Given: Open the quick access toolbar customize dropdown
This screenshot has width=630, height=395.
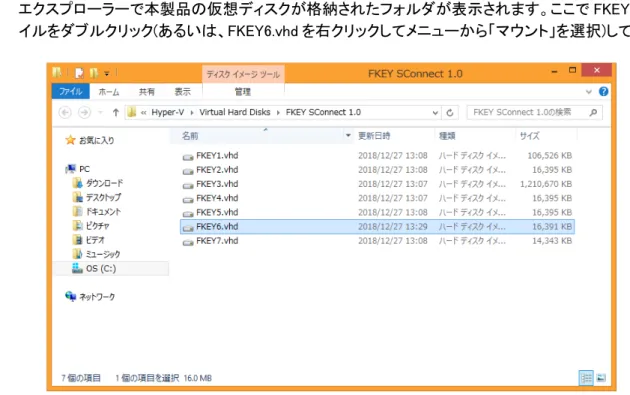Looking at the screenshot, I should coord(107,74).
